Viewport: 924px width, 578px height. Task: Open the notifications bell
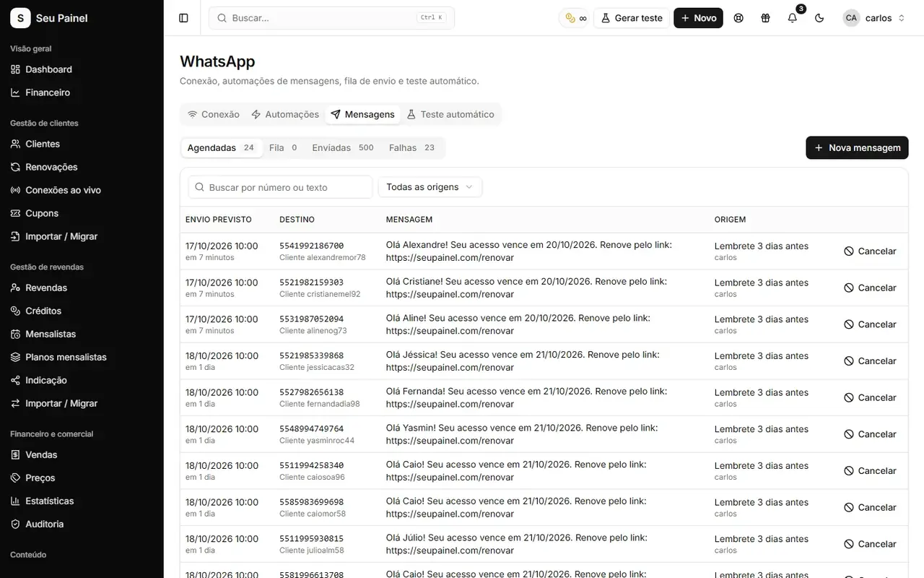click(x=793, y=18)
